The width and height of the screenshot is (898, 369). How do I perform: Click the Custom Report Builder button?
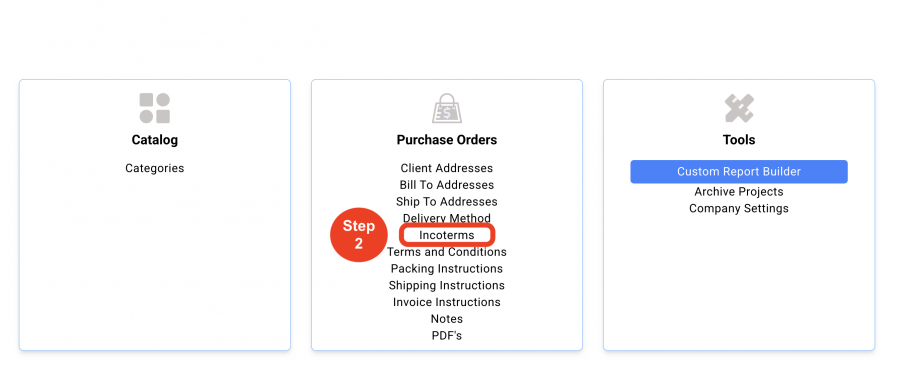tap(739, 172)
